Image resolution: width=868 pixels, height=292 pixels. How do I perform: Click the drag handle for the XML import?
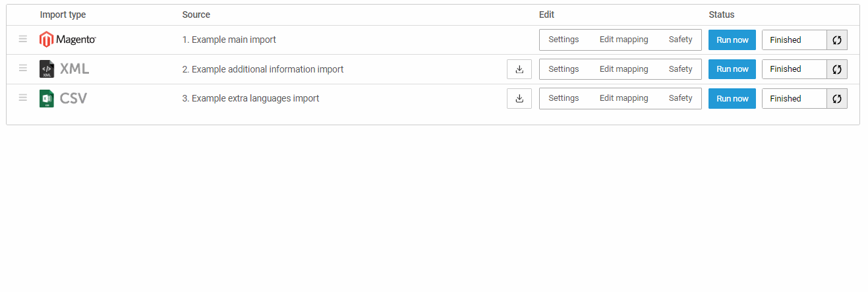(x=23, y=69)
